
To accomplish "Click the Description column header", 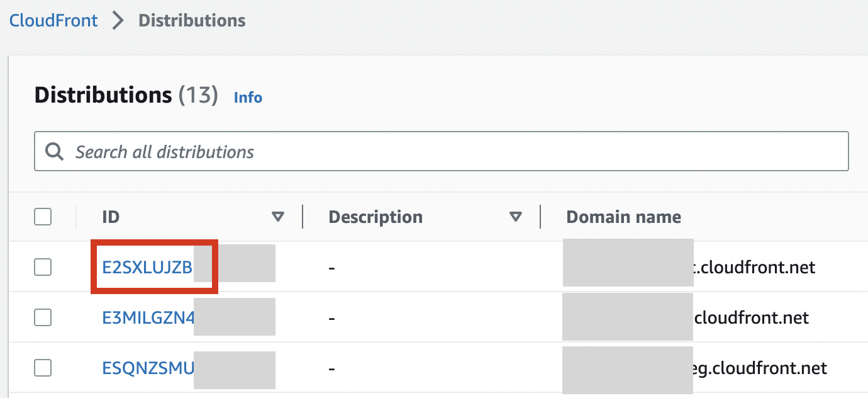I will 376,217.
